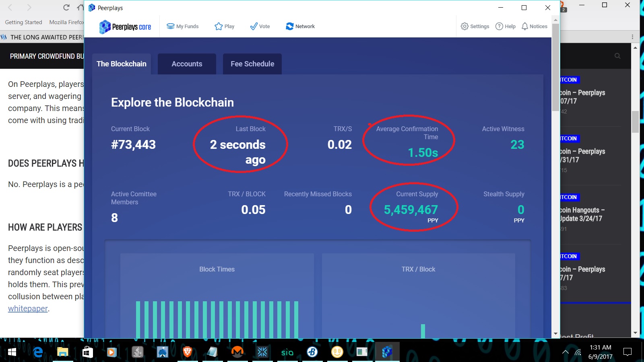The width and height of the screenshot is (644, 362).
Task: Select the TRX/S value 0.02
Action: pos(339,145)
